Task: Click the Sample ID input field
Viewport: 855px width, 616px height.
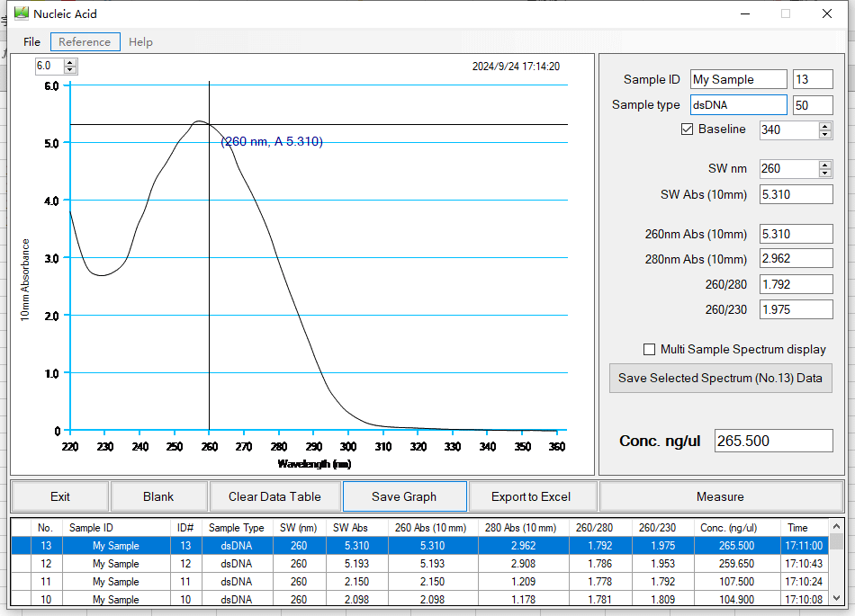Action: (738, 80)
